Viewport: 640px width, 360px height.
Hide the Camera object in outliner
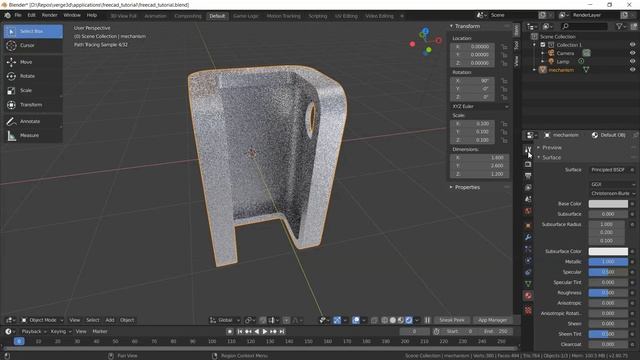point(632,53)
